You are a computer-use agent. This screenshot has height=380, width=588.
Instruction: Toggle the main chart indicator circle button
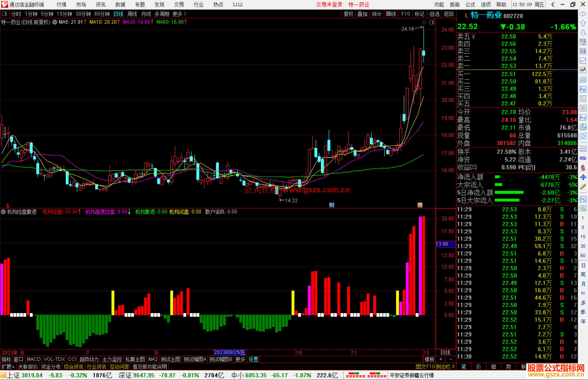(x=55, y=22)
